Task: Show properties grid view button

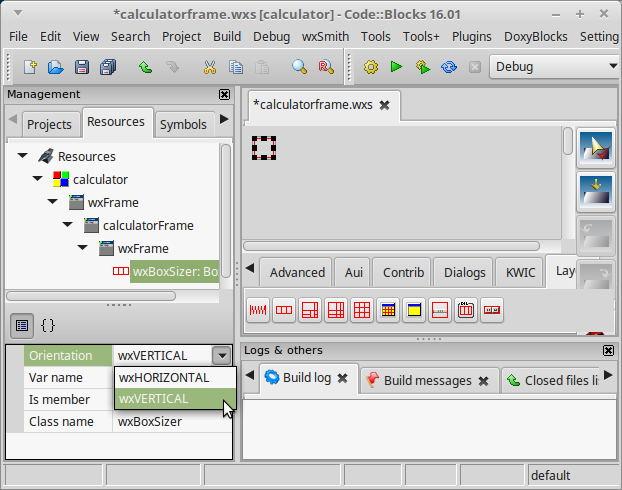Action: 22,326
